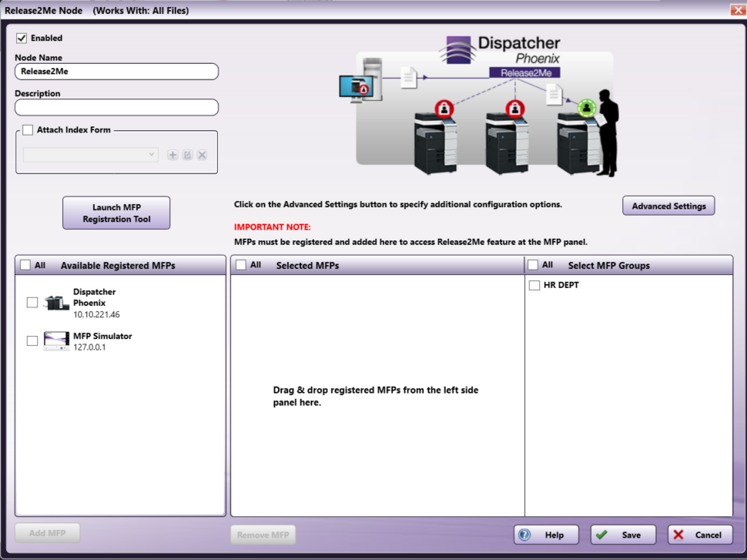Click the MFP Simulator device icon
Image resolution: width=747 pixels, height=560 pixels.
pyautogui.click(x=56, y=341)
